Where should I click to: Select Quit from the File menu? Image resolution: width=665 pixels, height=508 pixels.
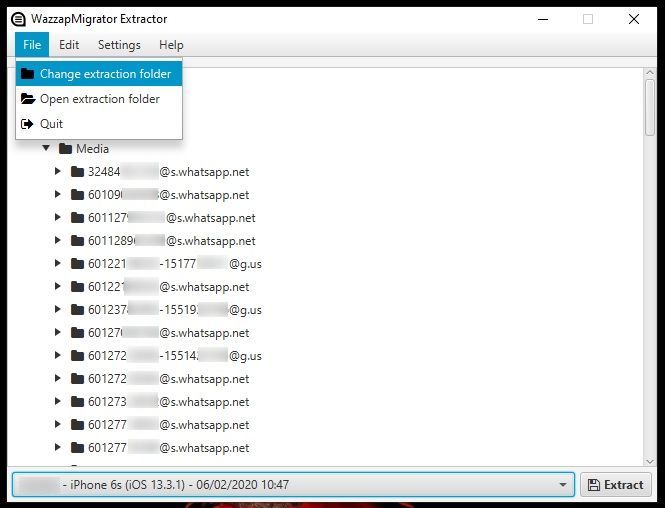99,124
